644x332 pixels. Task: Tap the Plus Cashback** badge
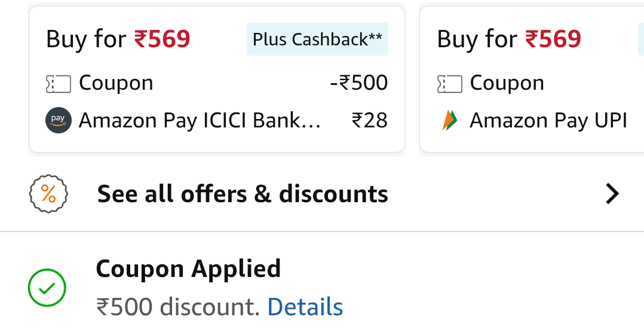point(317,39)
